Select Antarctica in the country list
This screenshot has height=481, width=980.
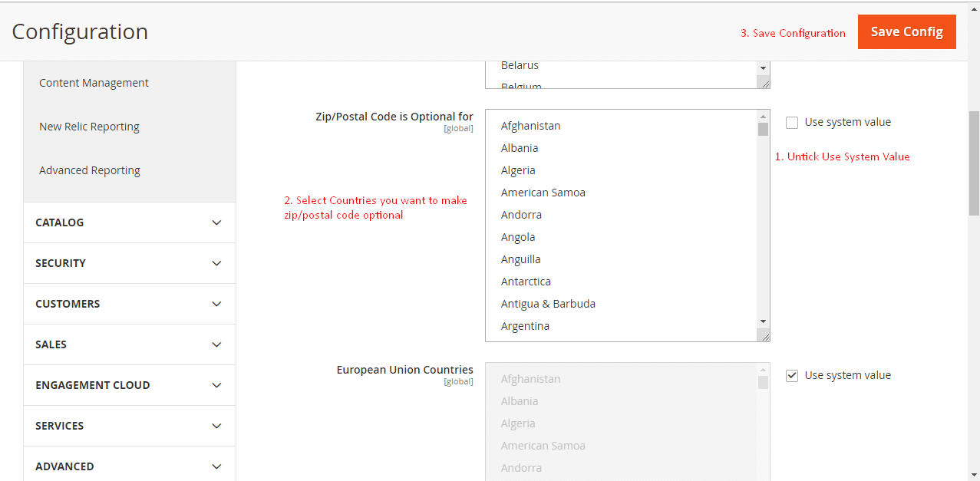click(526, 281)
